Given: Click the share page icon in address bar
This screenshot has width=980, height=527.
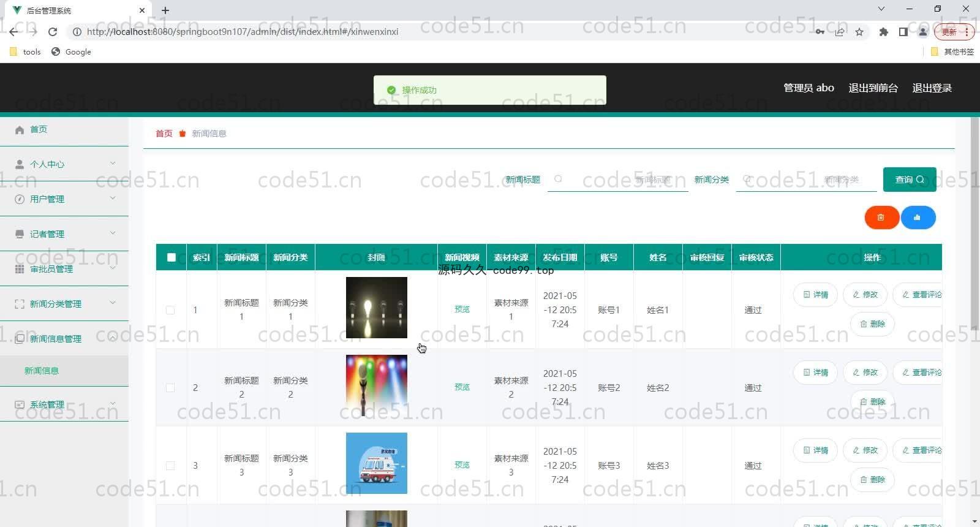Looking at the screenshot, I should point(840,32).
